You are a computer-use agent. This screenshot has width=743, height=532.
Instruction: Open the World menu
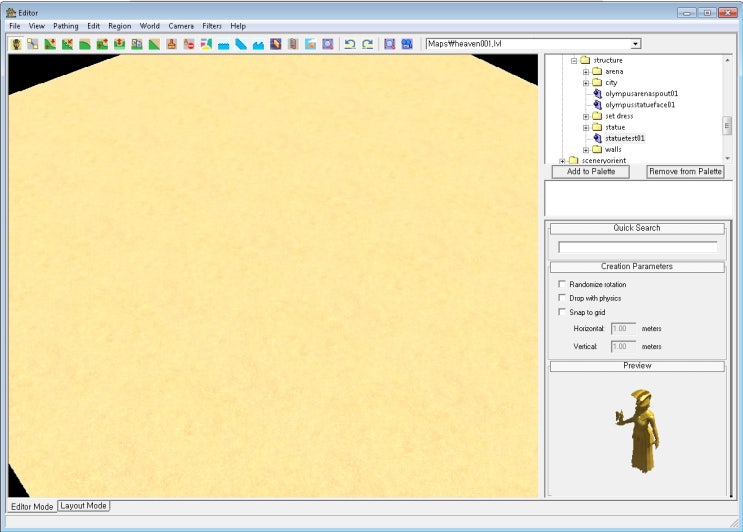tap(149, 26)
